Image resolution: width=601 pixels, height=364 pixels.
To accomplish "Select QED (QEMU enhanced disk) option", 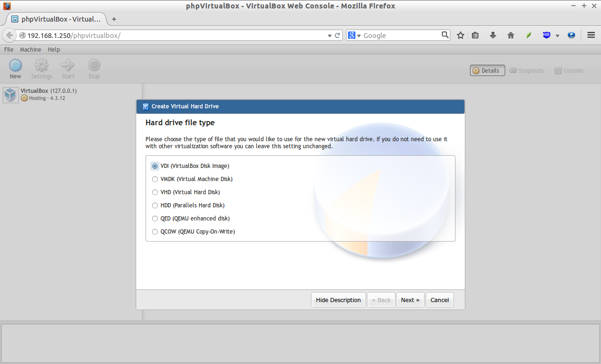I will coord(155,219).
